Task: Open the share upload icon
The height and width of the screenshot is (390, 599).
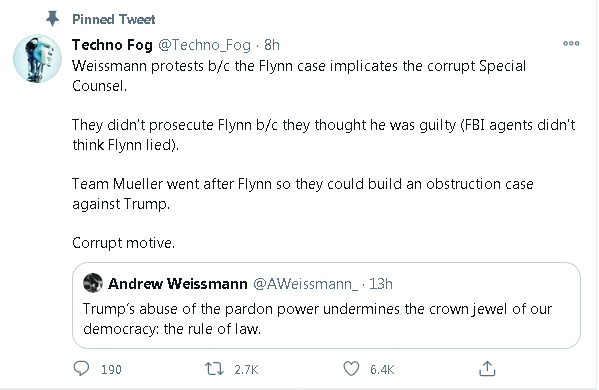Action: [487, 368]
